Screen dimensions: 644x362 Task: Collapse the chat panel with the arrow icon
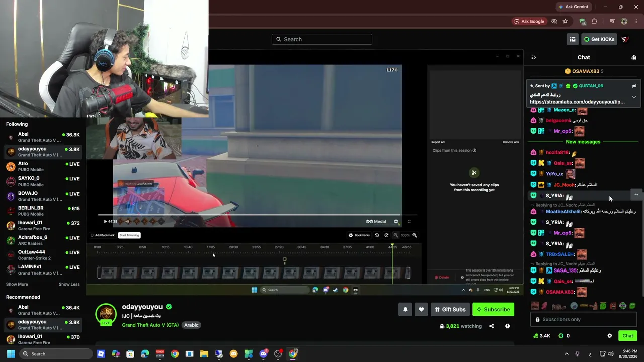click(x=534, y=57)
